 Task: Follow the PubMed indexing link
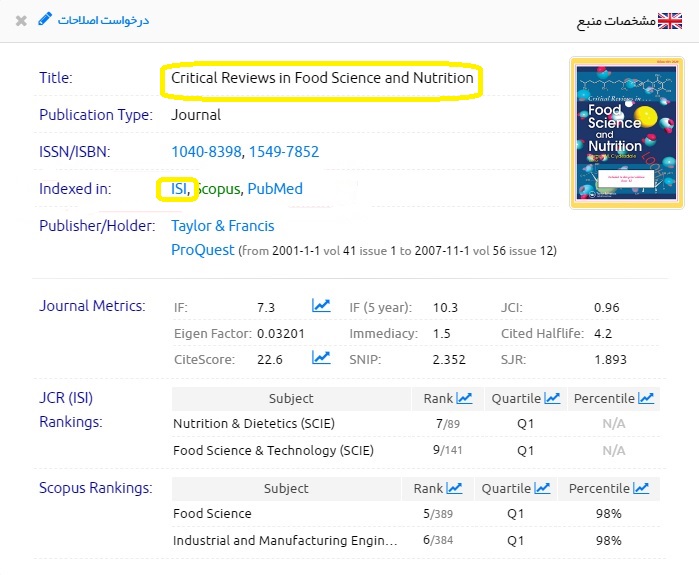coord(275,188)
